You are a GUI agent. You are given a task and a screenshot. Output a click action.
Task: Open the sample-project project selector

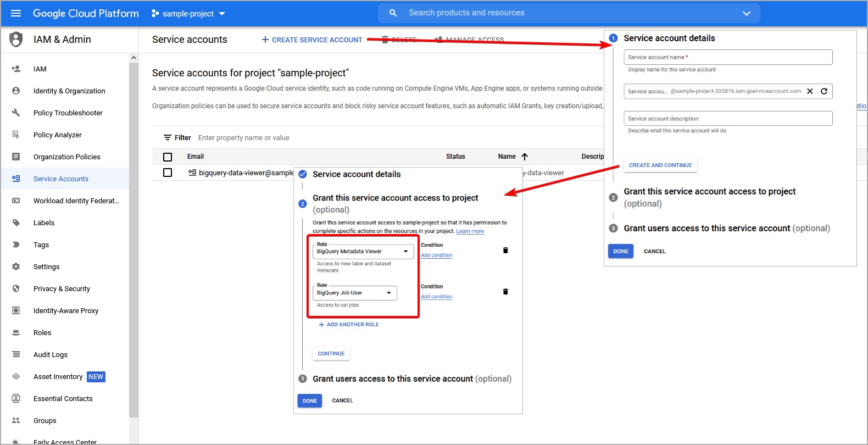[x=188, y=14]
